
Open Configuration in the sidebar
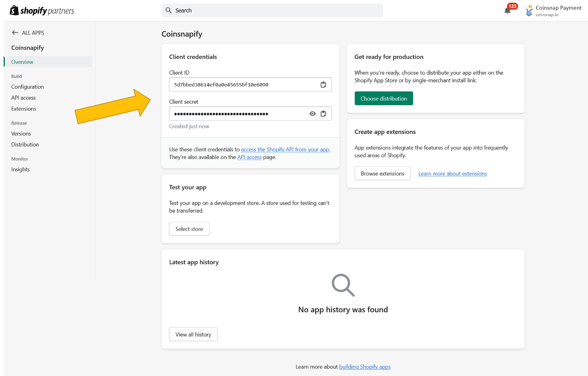click(x=27, y=87)
